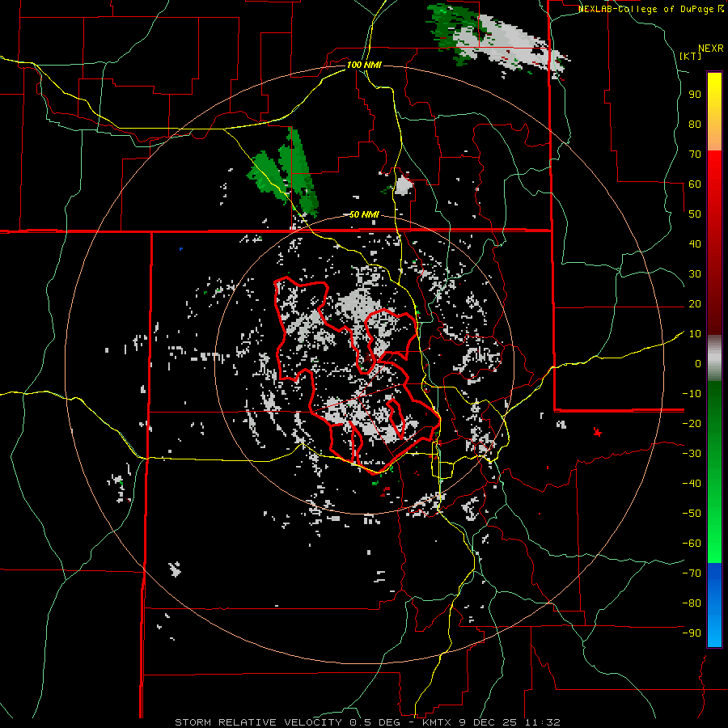Click the "-30" value on velocity scale
The height and width of the screenshot is (728, 728).
[692, 454]
